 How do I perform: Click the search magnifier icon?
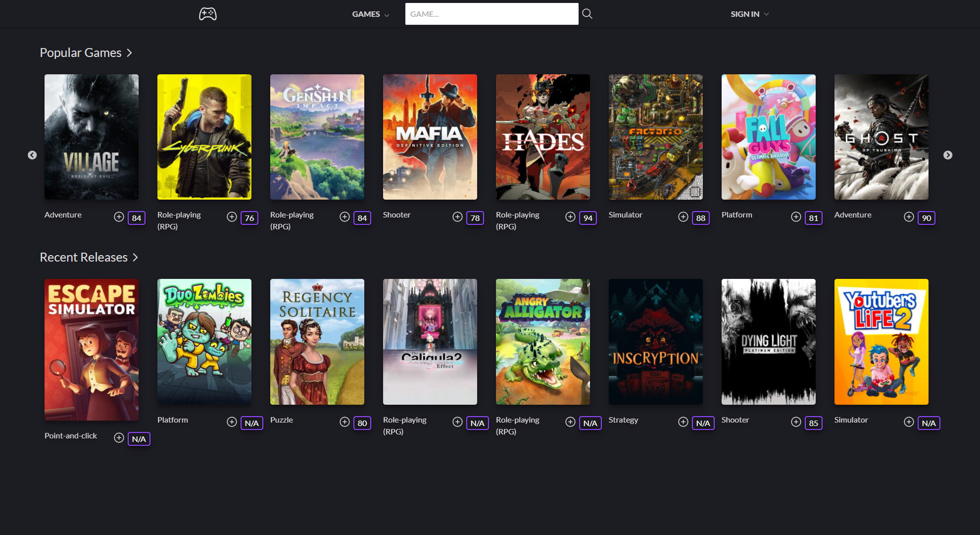(x=587, y=13)
